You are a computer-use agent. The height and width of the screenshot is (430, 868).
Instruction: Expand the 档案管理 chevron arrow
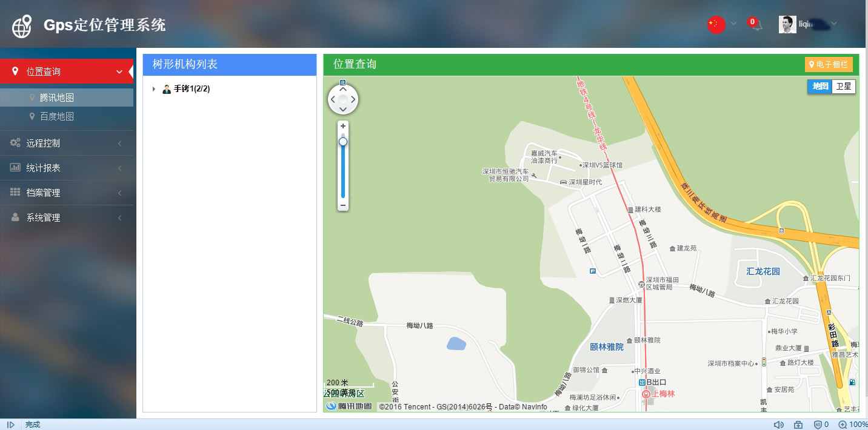tap(120, 193)
